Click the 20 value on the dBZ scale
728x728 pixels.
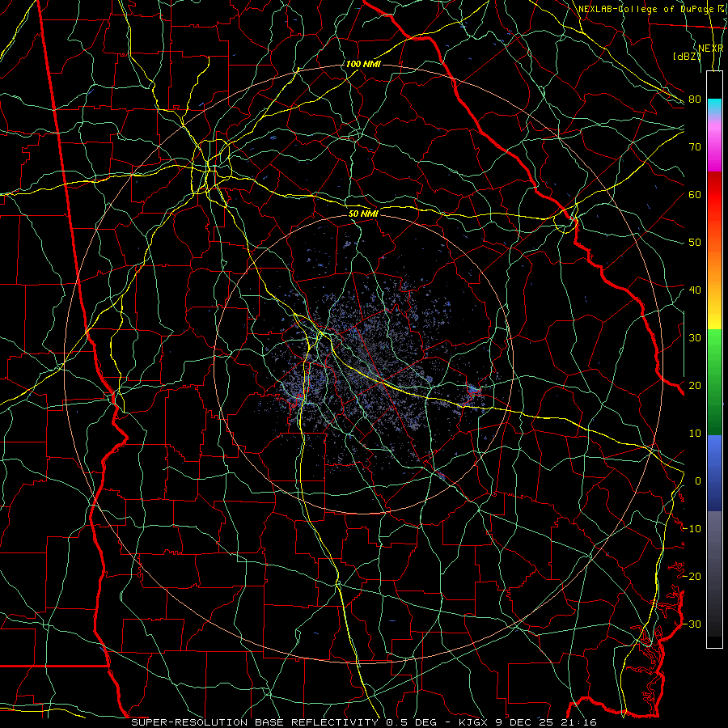click(695, 385)
